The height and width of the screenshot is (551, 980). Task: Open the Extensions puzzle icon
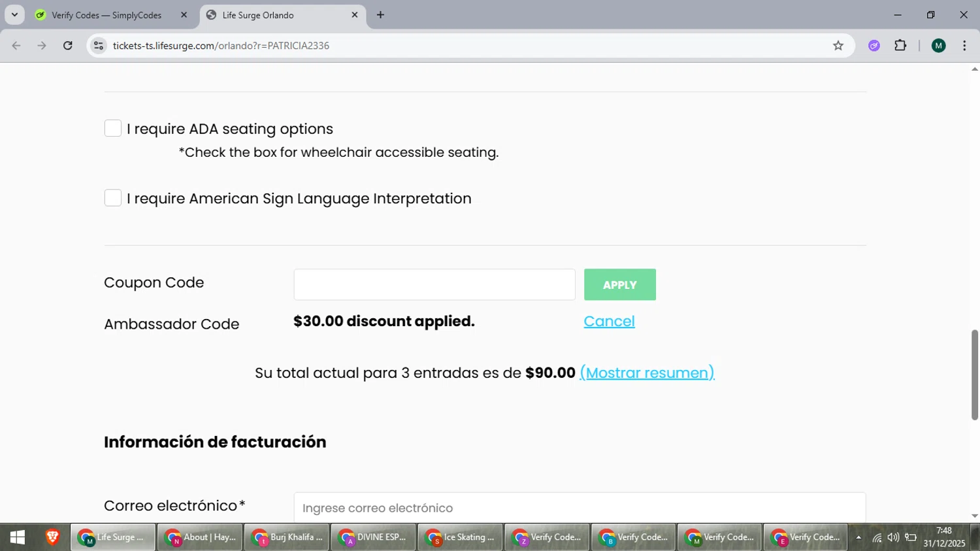(x=900, y=46)
